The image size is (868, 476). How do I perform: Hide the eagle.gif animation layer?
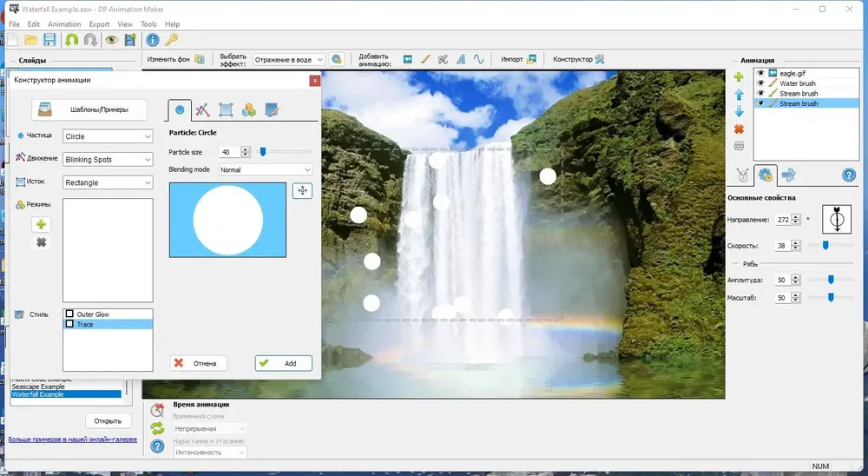point(760,73)
